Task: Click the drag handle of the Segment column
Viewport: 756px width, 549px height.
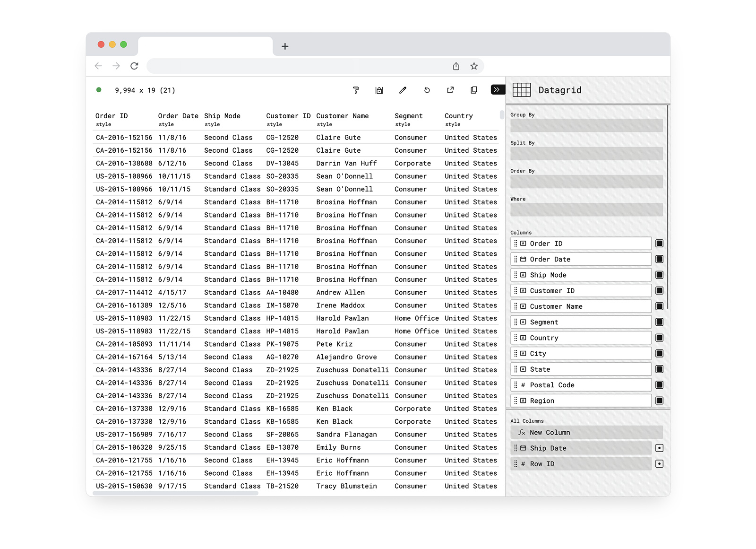Action: pyautogui.click(x=515, y=322)
